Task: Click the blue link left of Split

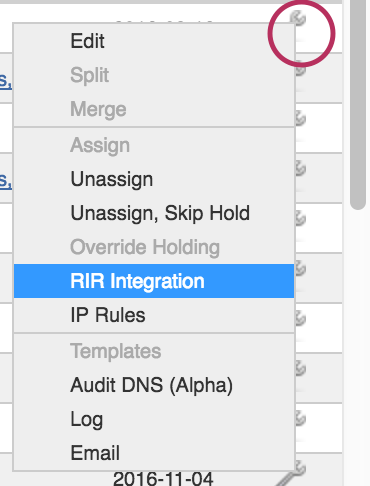Action: pyautogui.click(x=6, y=80)
